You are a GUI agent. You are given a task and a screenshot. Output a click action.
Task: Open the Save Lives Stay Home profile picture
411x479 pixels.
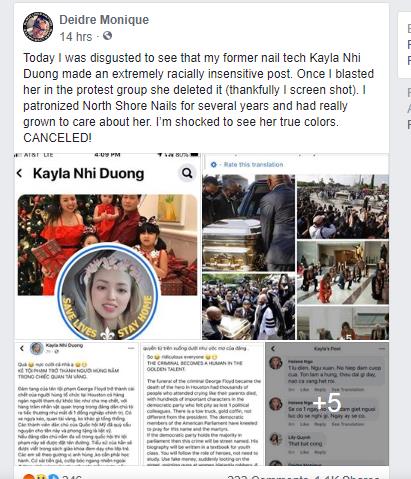107,293
